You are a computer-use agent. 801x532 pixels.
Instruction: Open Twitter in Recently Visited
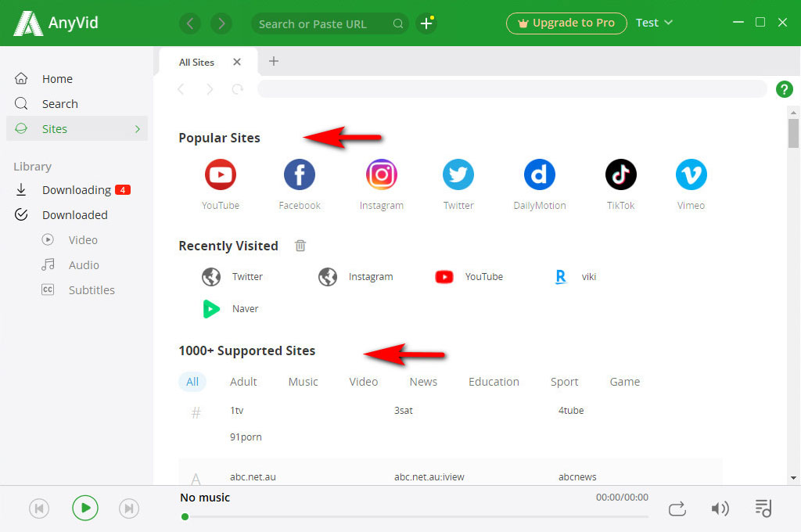point(232,276)
